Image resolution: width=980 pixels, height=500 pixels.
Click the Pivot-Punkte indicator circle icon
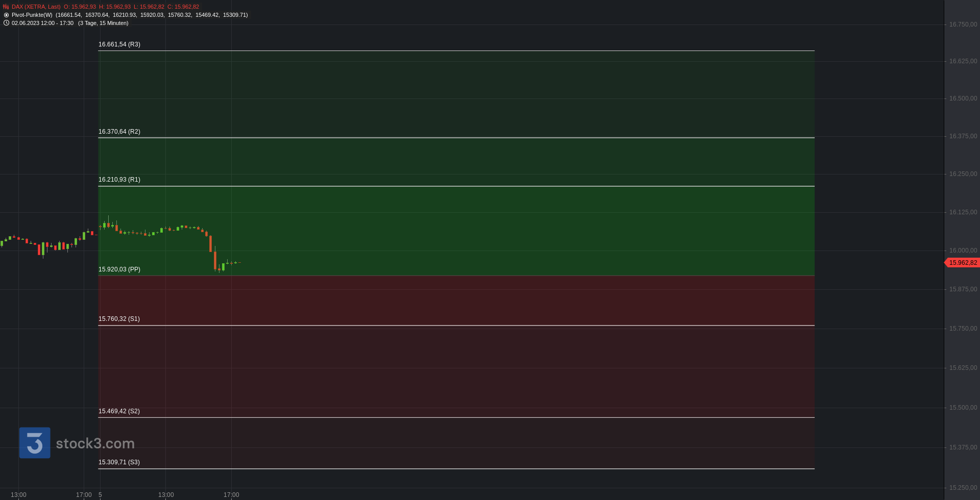coord(6,15)
